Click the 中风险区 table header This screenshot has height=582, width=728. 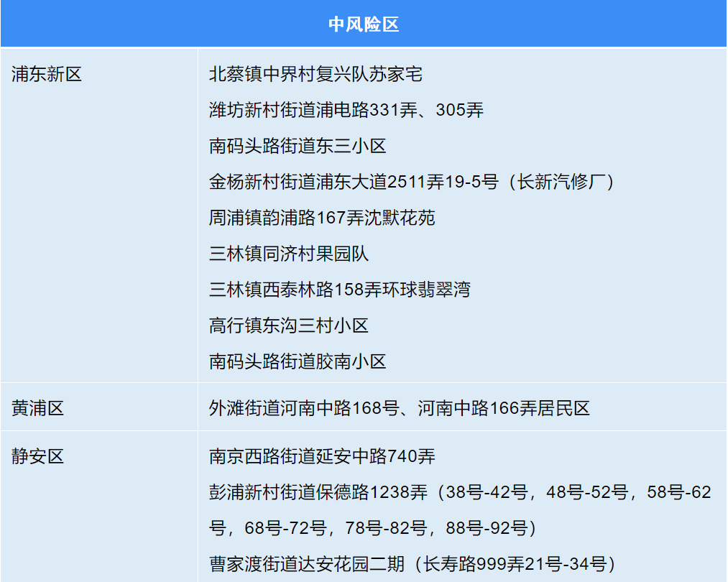click(364, 24)
